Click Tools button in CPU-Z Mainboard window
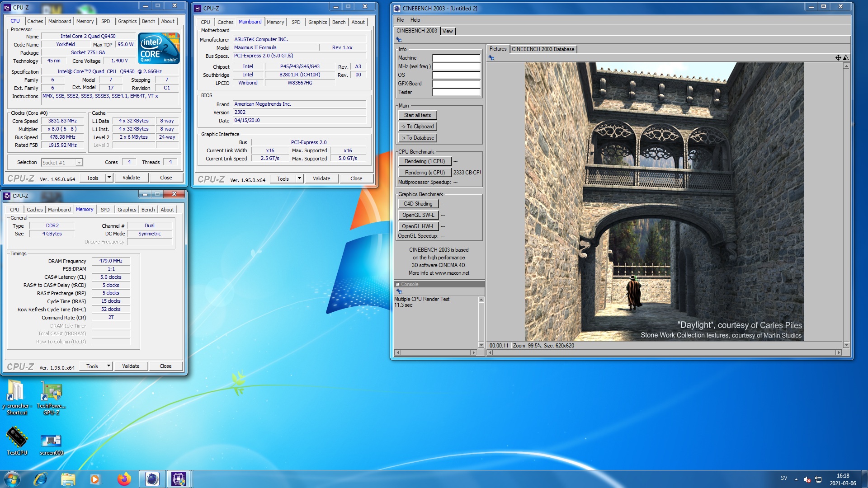868x488 pixels. coord(283,178)
